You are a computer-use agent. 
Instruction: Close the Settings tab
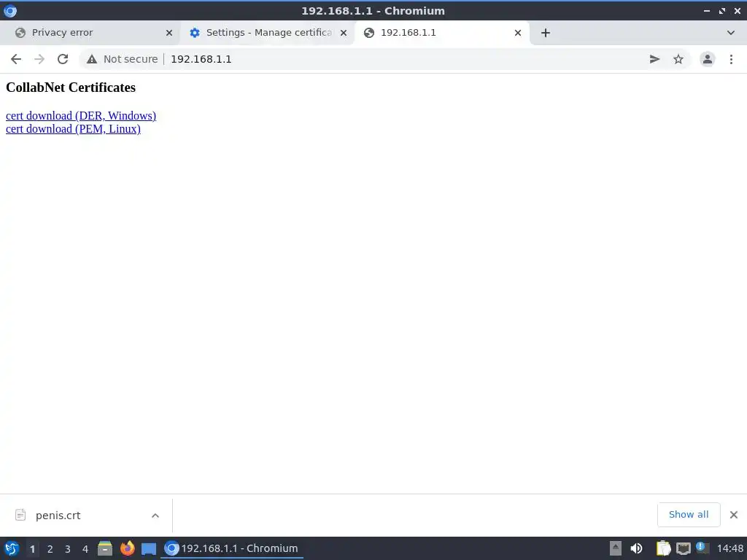click(344, 33)
